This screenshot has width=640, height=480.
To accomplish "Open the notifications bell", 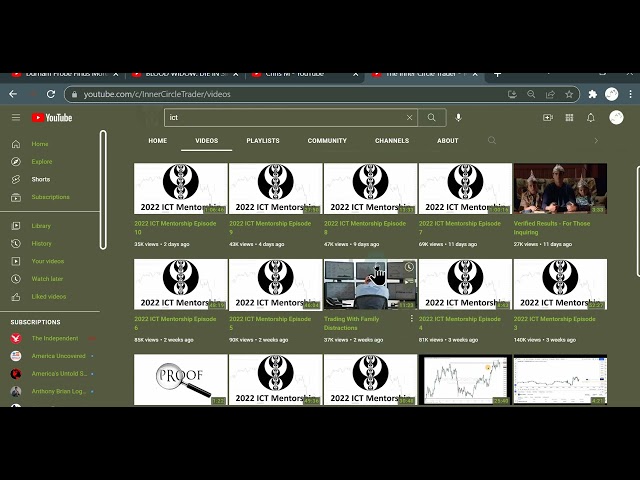I will [590, 117].
